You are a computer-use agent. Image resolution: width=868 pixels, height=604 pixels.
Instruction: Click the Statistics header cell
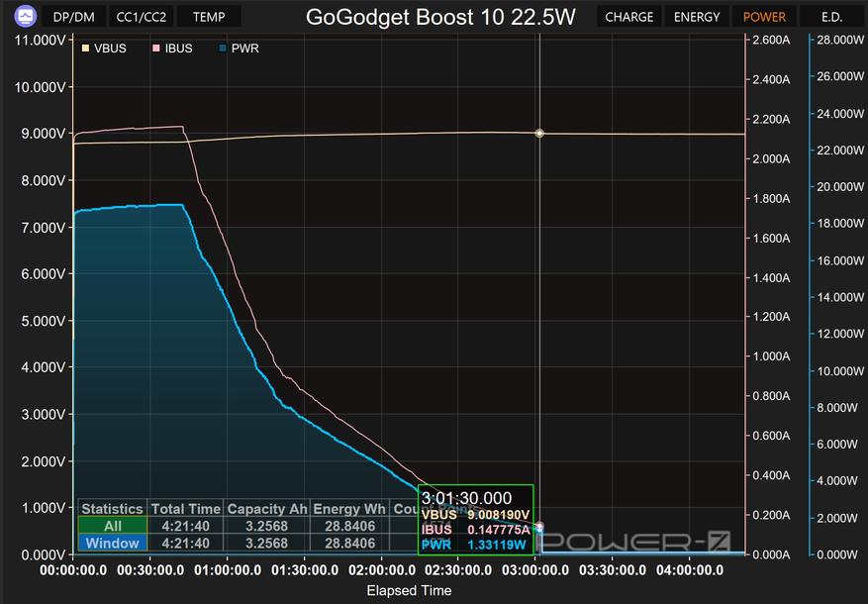point(113,509)
